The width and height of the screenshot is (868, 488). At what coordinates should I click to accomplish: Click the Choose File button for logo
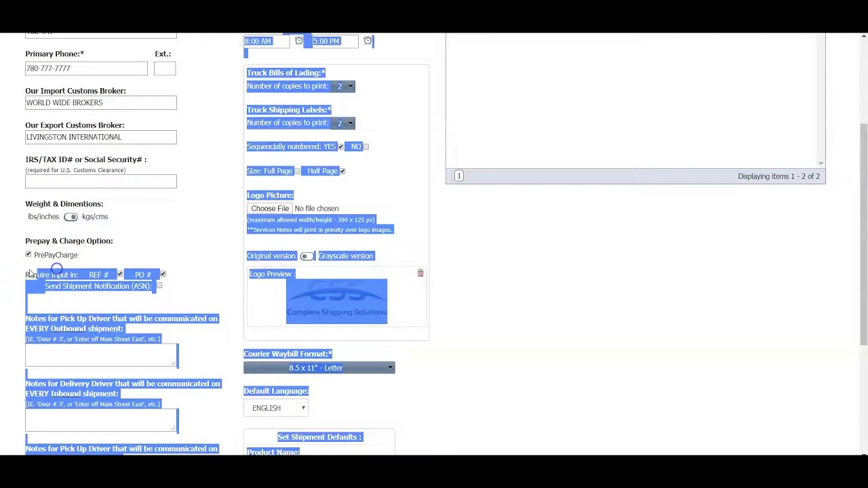pyautogui.click(x=270, y=209)
